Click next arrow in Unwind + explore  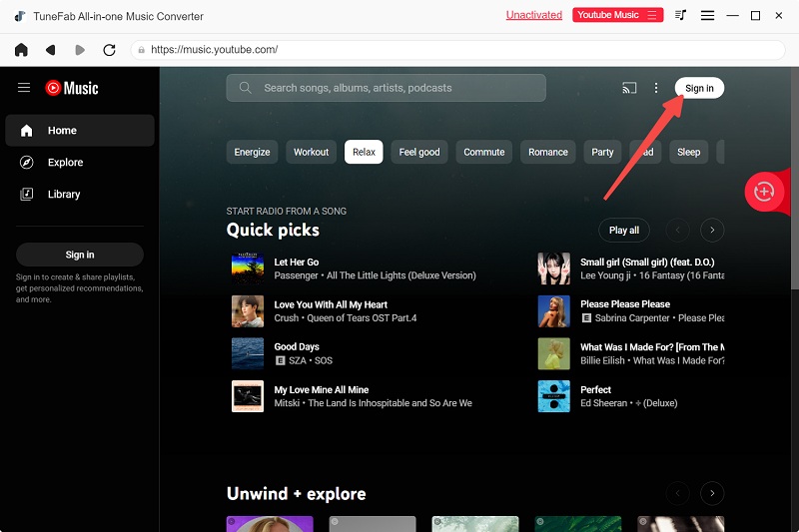[x=712, y=493]
